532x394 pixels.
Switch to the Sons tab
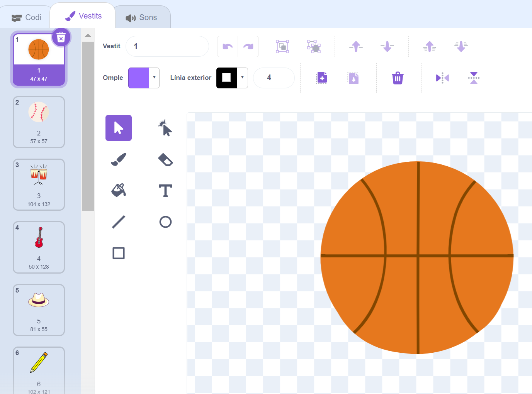pyautogui.click(x=142, y=18)
